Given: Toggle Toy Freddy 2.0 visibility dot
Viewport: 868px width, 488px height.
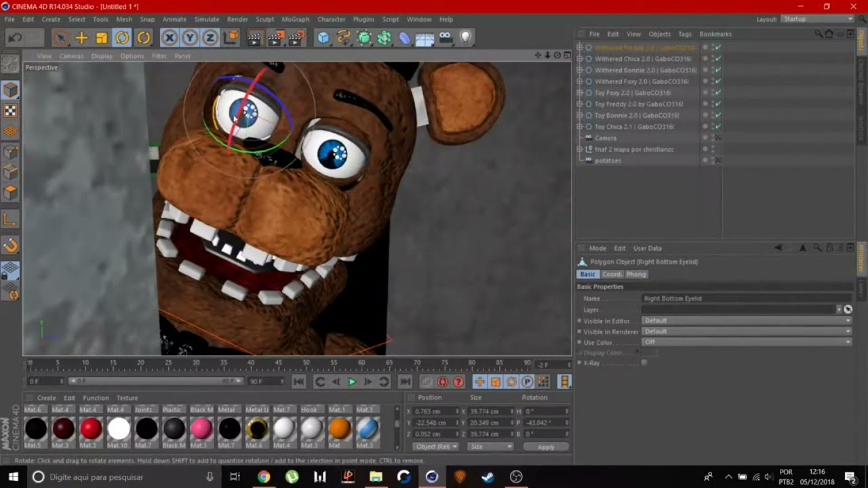Looking at the screenshot, I should click(x=705, y=104).
